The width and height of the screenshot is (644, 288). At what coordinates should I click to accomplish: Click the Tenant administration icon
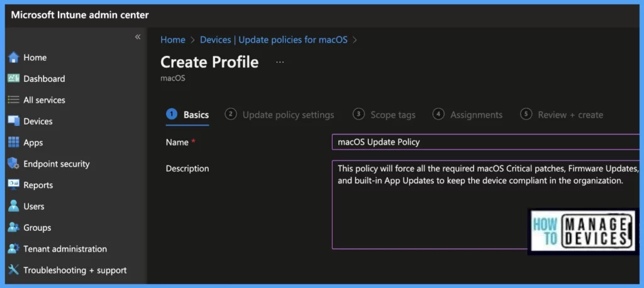click(14, 249)
